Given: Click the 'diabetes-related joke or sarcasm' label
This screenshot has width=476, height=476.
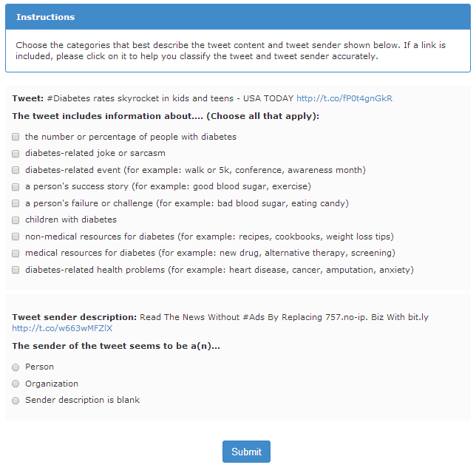Looking at the screenshot, I should [x=95, y=153].
